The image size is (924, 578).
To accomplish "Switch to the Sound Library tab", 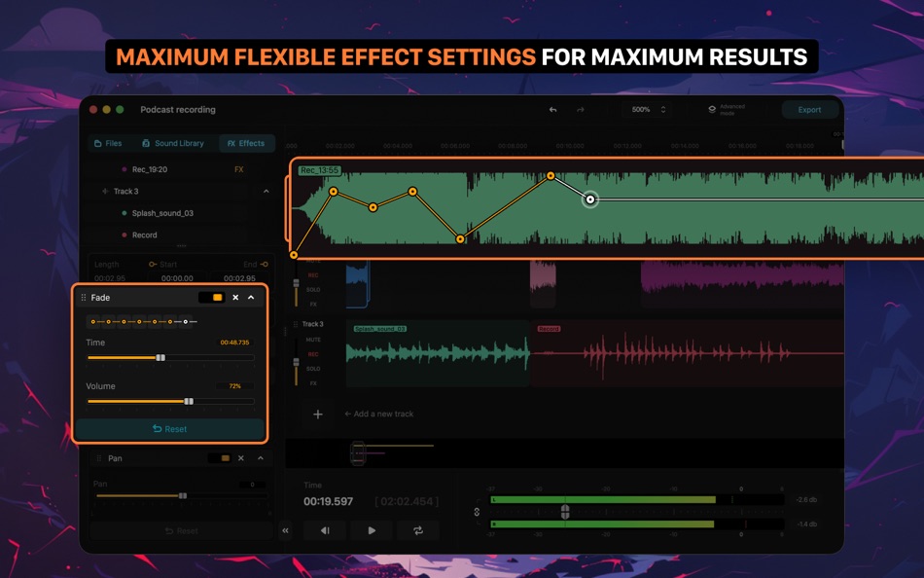I will (173, 143).
